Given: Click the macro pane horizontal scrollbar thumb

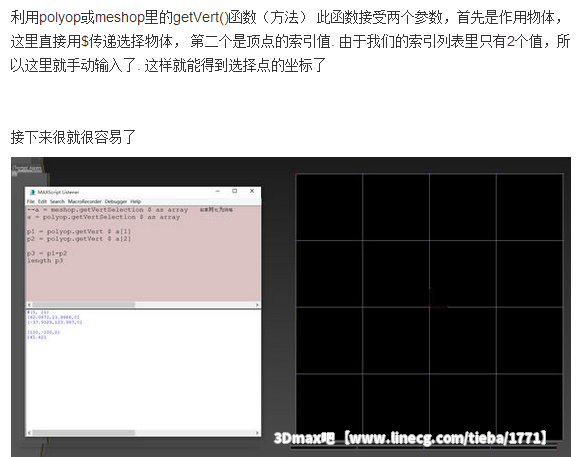Looking at the screenshot, I should [84, 305].
